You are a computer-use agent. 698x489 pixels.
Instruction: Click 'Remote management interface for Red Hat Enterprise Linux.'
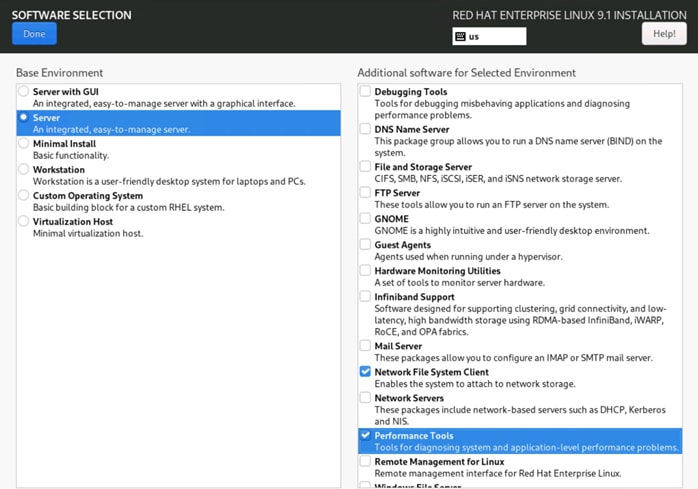(x=498, y=473)
